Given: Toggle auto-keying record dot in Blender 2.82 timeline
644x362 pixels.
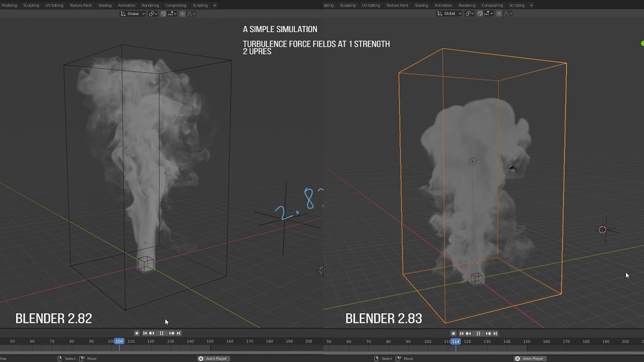Looking at the screenshot, I should (137, 333).
